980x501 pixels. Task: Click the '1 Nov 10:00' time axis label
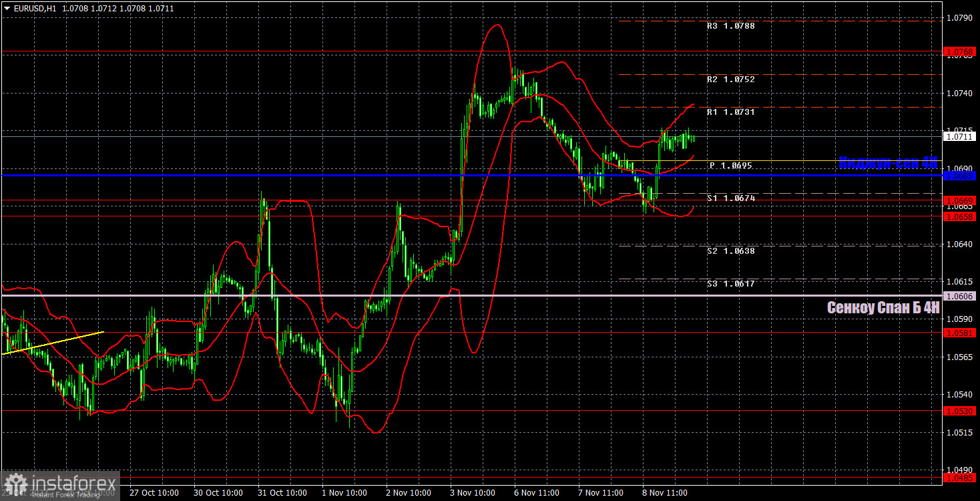coord(344,493)
